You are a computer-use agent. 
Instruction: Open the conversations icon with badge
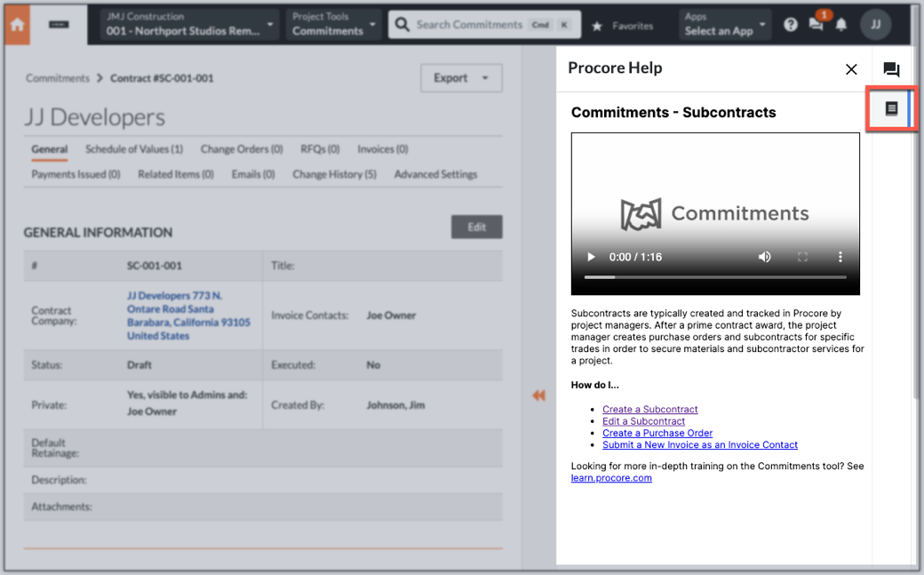pyautogui.click(x=816, y=25)
